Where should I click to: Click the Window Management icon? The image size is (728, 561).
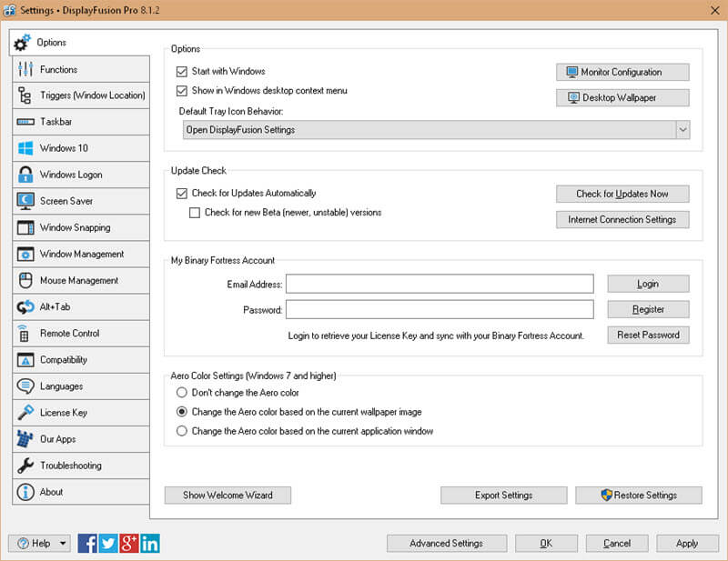tap(25, 254)
